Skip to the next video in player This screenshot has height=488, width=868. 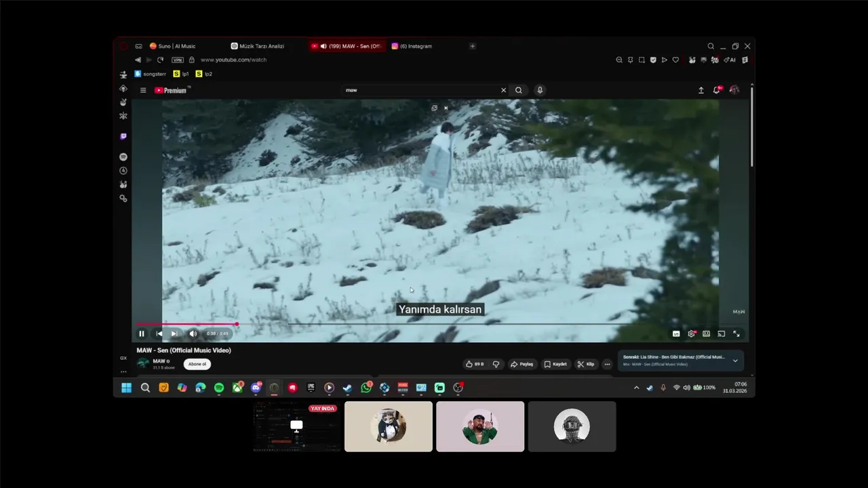pos(174,333)
